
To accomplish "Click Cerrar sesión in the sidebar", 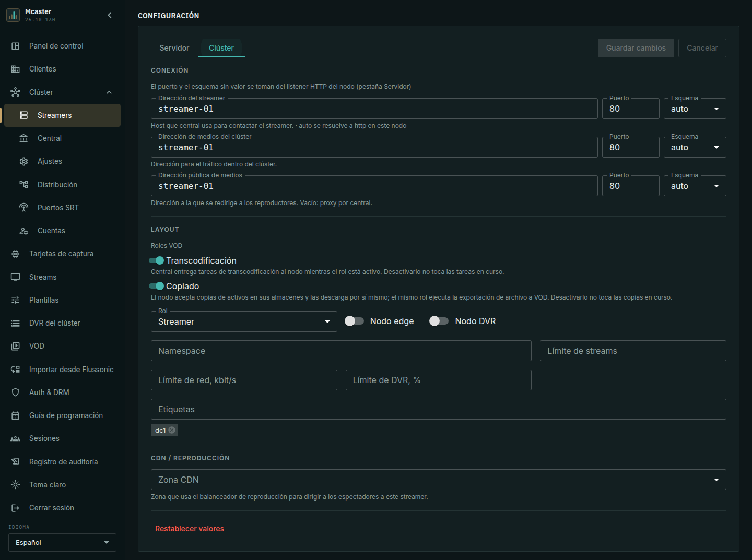I will click(62, 508).
